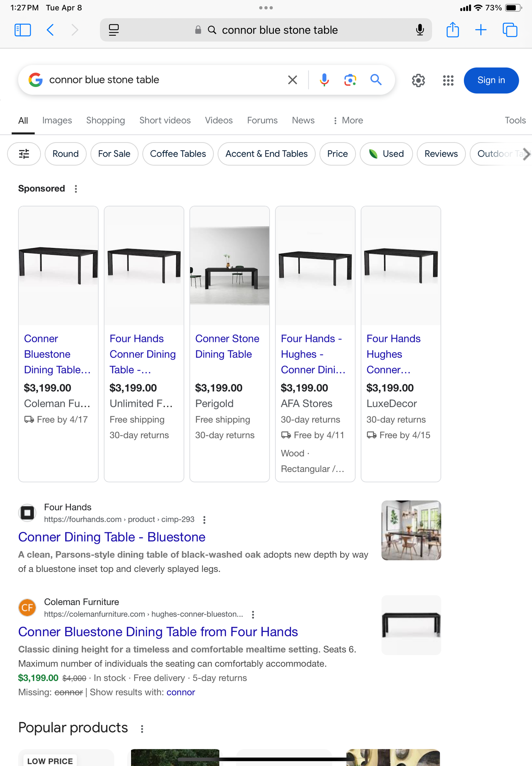Open the AFA Stores Hughes Conner ad
This screenshot has height=766, width=532.
[x=313, y=354]
